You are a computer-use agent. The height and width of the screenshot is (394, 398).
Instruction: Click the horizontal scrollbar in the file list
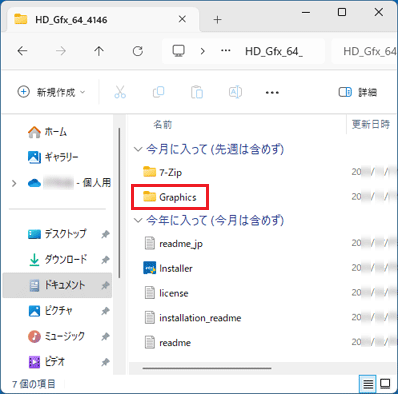tap(207, 368)
